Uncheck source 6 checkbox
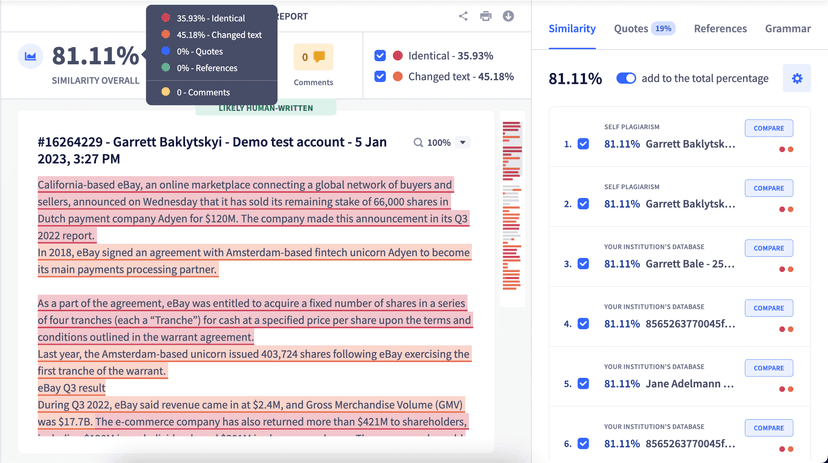Viewport: 828px width, 463px height. pos(583,443)
